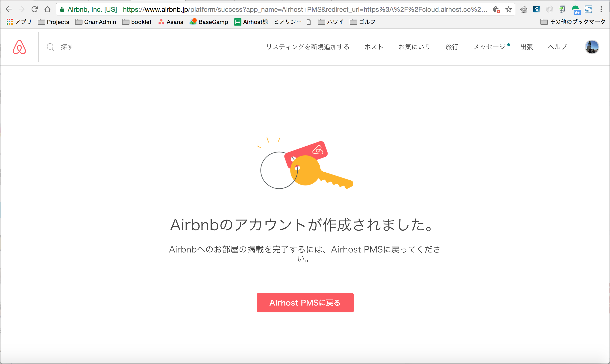Go to browser home icon
The width and height of the screenshot is (610, 364).
coord(47,9)
